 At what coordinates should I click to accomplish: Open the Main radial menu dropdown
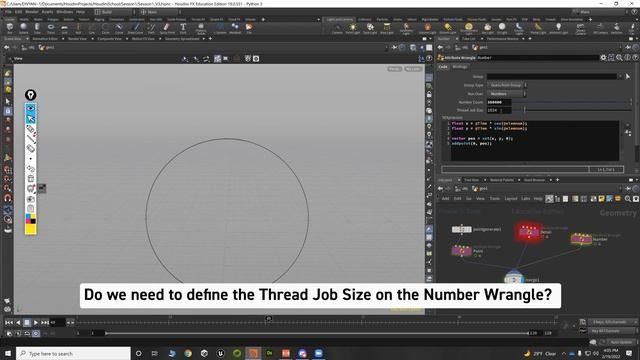point(160,12)
